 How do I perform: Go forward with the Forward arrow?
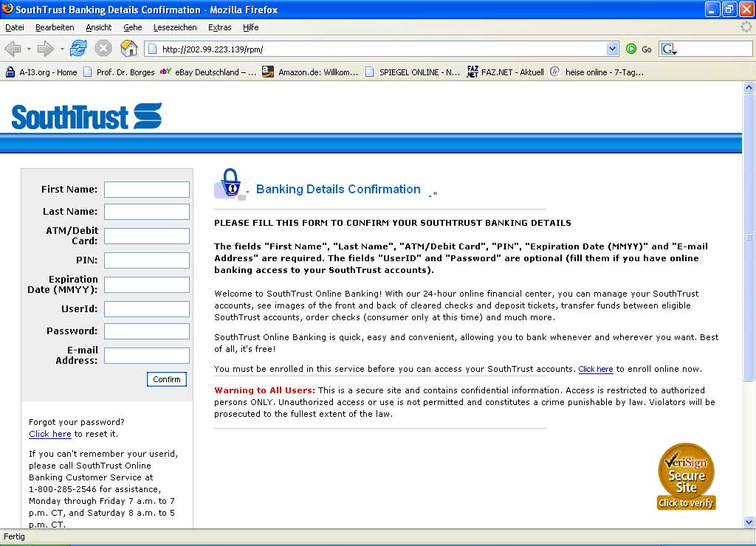coord(45,49)
